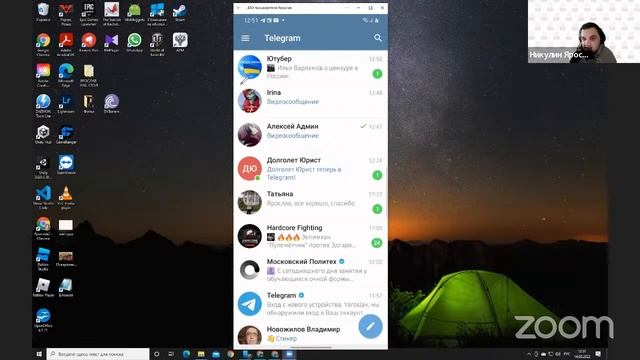Viewport: 640px width, 360px height.
Task: Open the desktop folder icon beside Microsoft Edge
Action: coord(89,75)
